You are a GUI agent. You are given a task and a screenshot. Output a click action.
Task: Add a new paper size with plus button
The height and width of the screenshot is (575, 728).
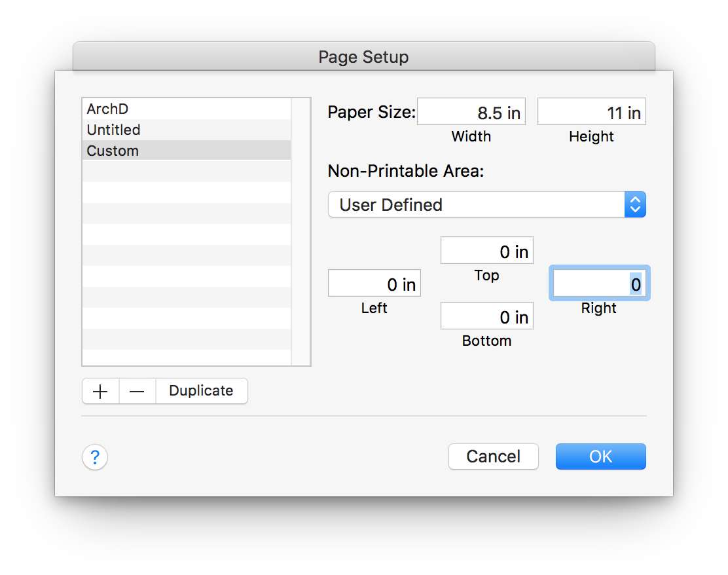(100, 391)
